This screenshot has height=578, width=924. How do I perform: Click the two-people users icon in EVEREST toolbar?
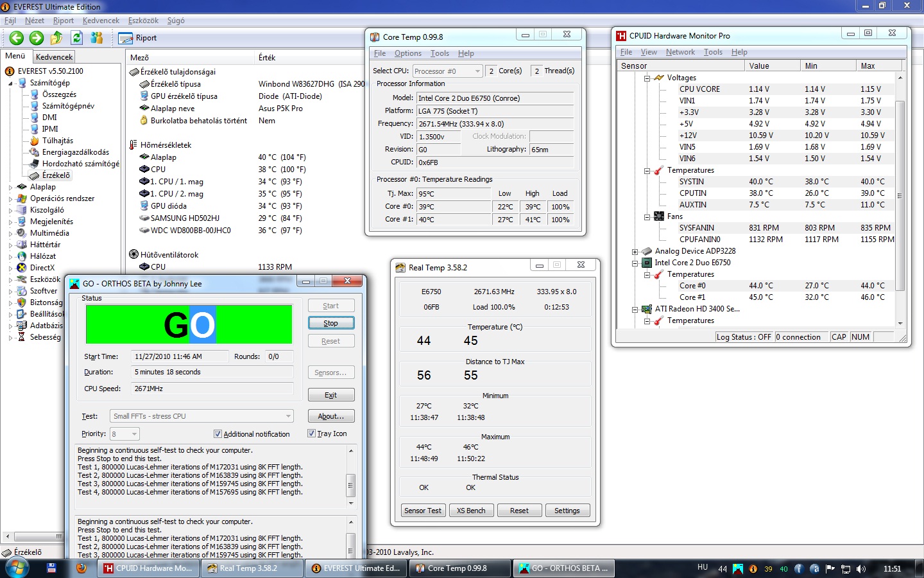(x=97, y=38)
